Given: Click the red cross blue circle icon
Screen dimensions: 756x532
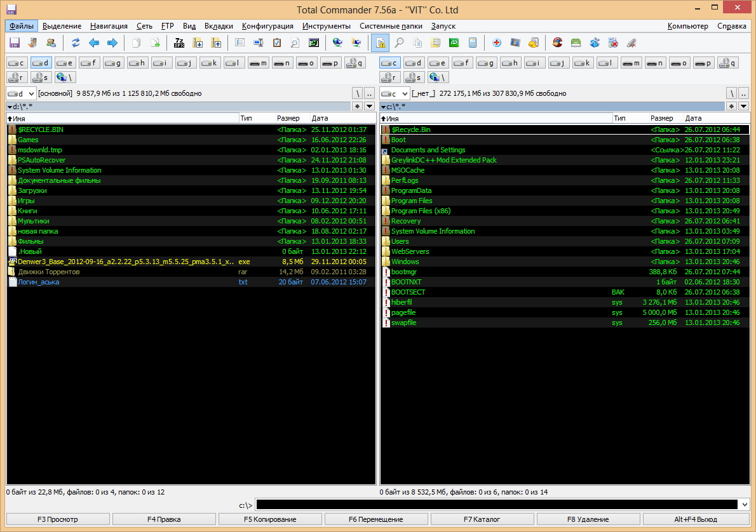Looking at the screenshot, I should click(497, 43).
